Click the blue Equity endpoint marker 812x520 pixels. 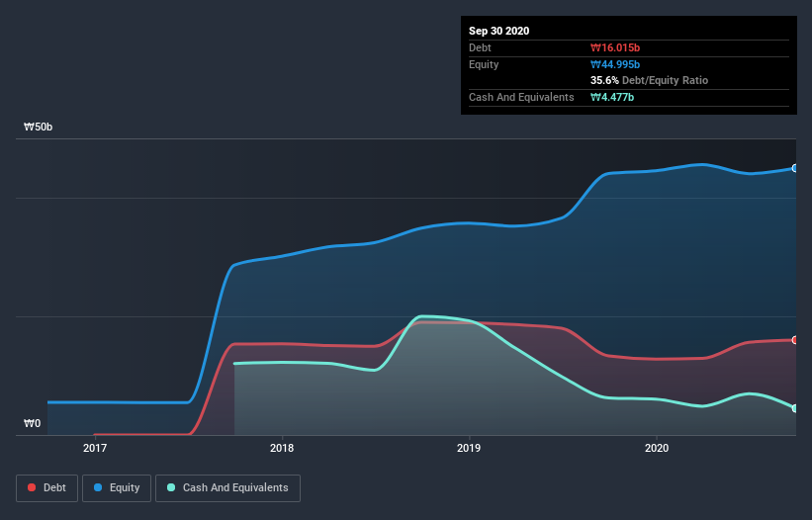(795, 168)
